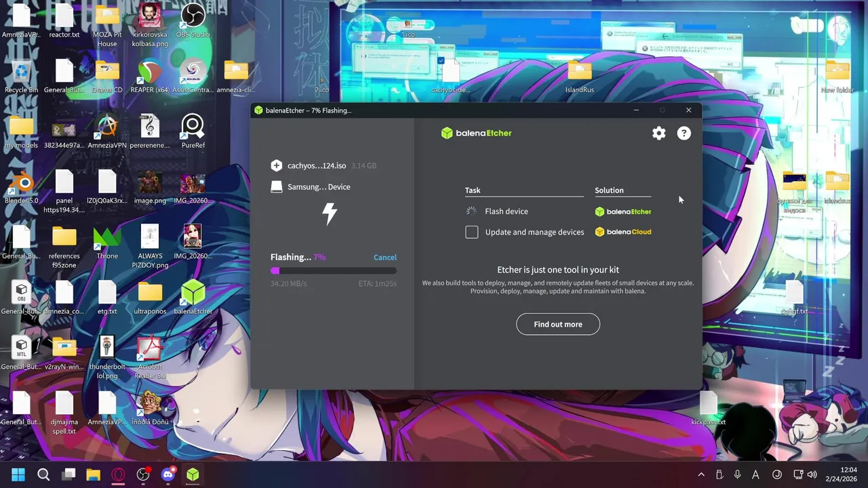Select the etg.txt desktop file

click(107, 298)
